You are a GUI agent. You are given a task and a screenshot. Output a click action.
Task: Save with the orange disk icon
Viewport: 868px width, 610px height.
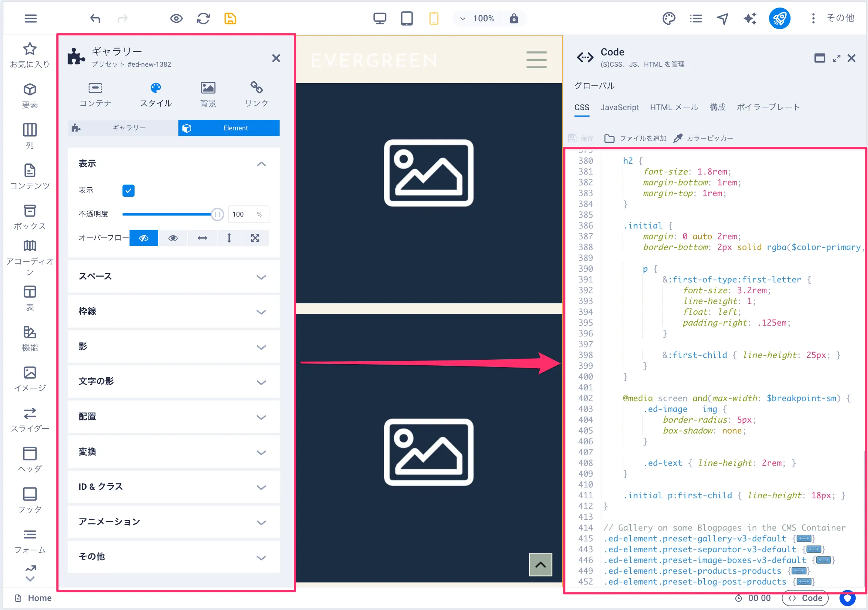[x=230, y=18]
